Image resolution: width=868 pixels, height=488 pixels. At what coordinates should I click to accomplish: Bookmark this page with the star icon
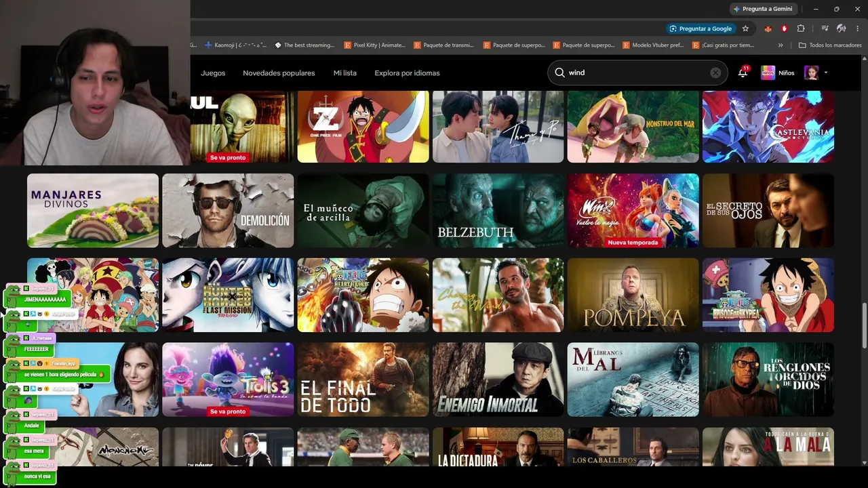745,28
